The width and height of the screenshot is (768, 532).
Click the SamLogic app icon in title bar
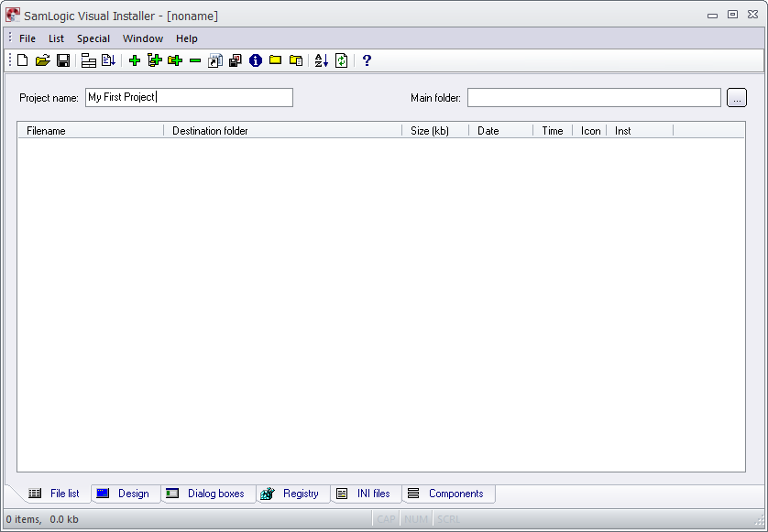13,16
